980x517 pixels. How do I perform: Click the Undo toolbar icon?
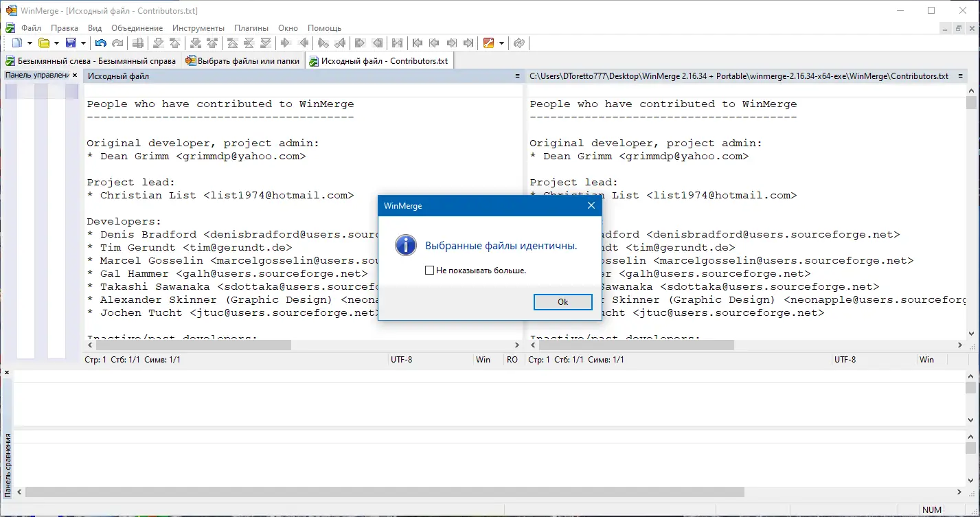(x=100, y=43)
